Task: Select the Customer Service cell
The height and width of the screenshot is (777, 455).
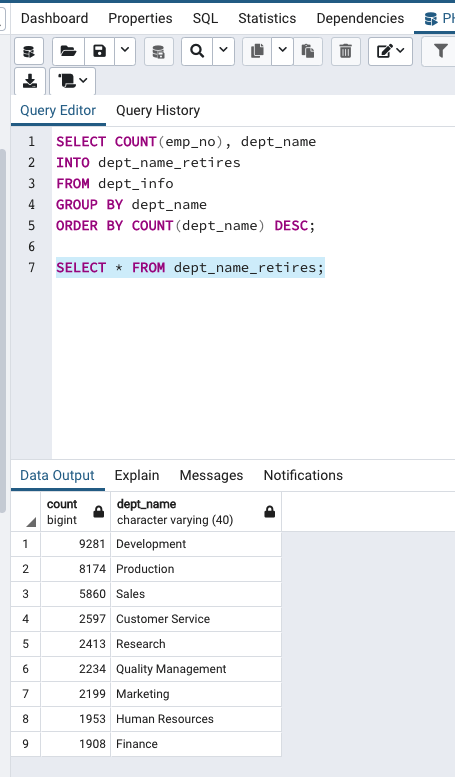Action: [x=196, y=619]
